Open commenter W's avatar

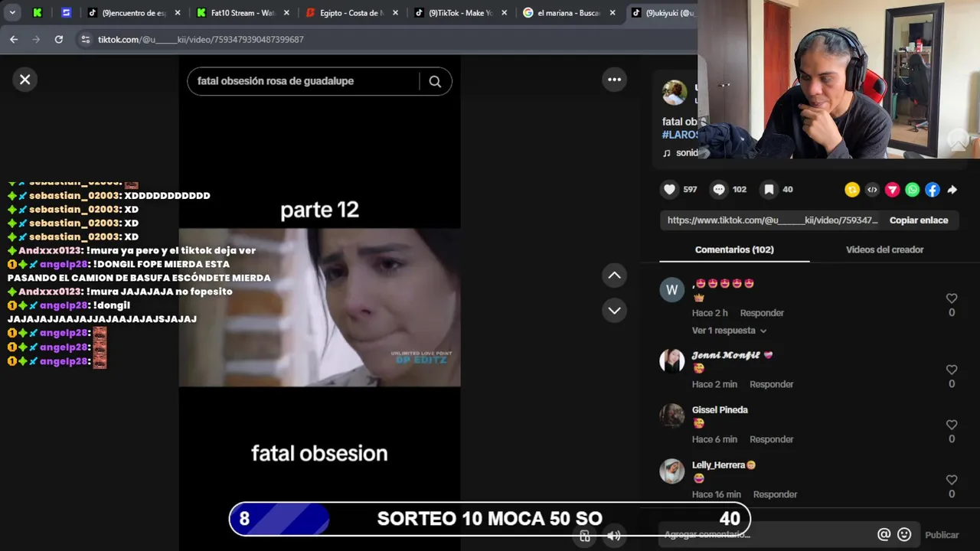(672, 290)
